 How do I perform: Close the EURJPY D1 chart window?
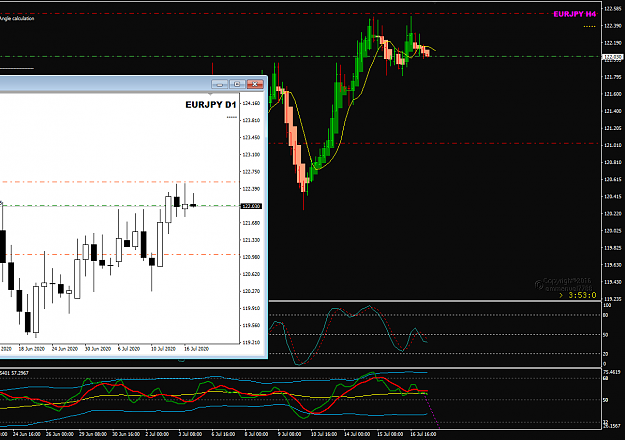coord(255,84)
